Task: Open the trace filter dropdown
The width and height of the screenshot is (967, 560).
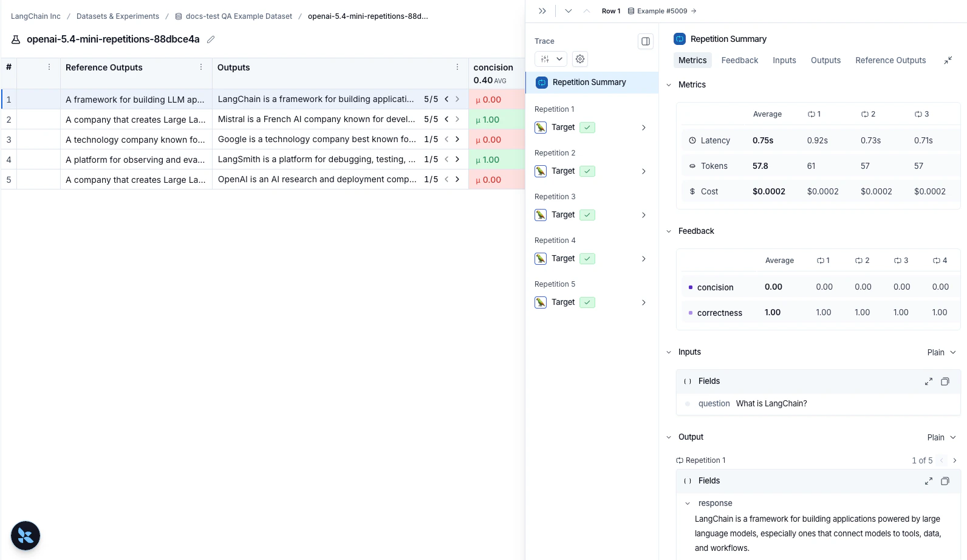Action: click(x=551, y=59)
